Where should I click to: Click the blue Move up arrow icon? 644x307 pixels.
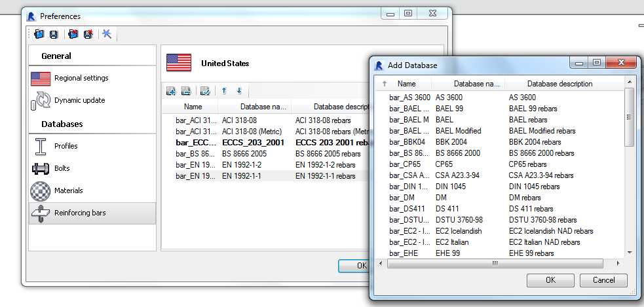[224, 91]
